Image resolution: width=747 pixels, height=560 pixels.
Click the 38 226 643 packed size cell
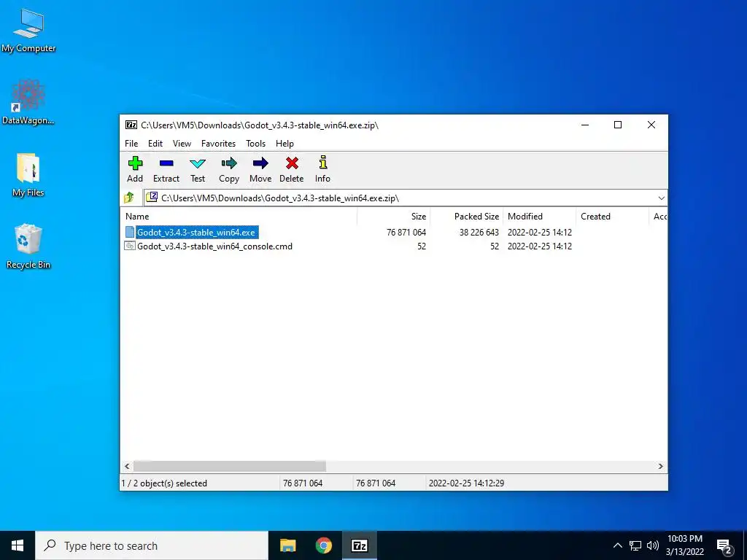coord(479,233)
